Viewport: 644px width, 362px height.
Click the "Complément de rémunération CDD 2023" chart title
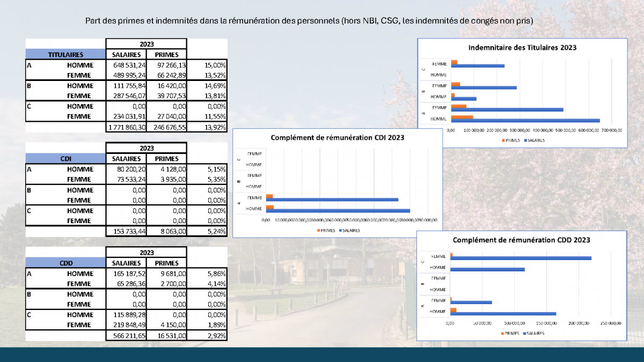pos(522,240)
